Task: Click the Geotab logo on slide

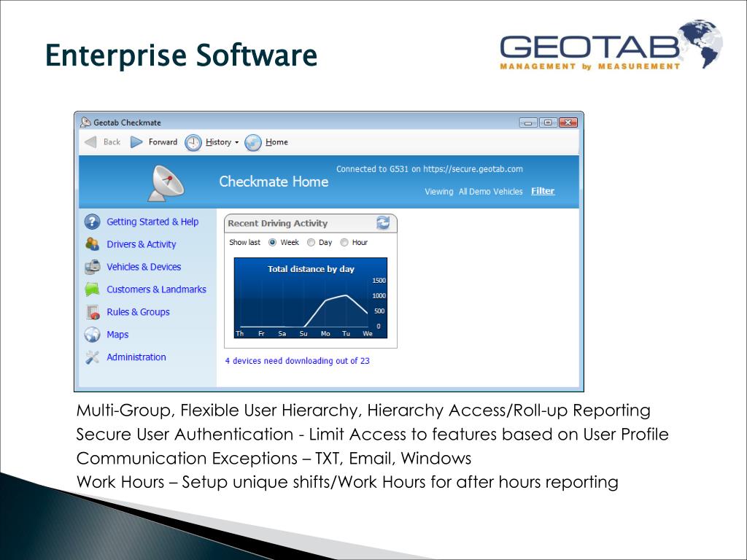Action: coord(611,45)
